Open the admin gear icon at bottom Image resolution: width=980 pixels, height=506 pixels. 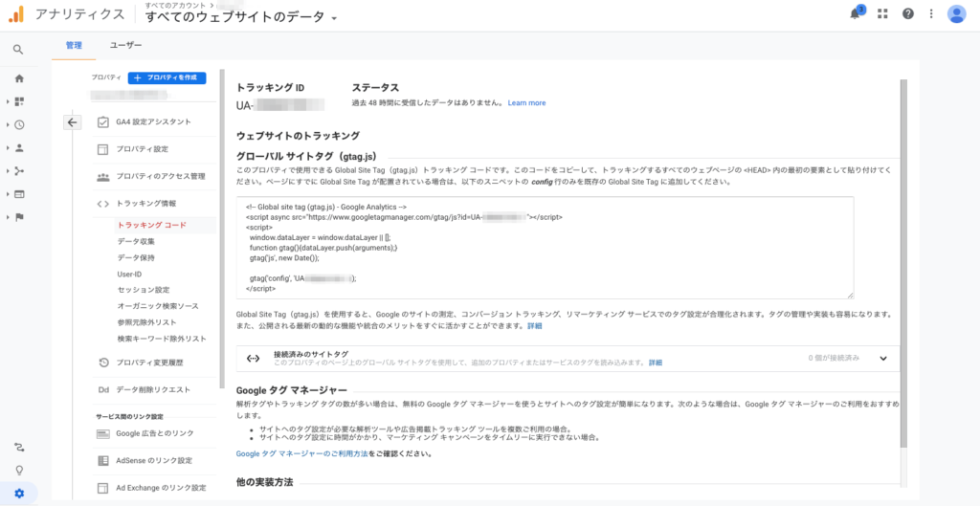(x=19, y=494)
